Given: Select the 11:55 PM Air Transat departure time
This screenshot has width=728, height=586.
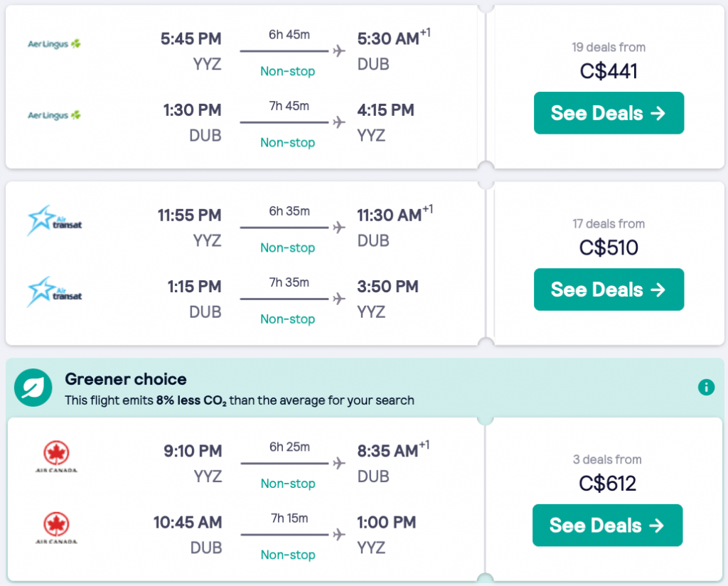Looking at the screenshot, I should pyautogui.click(x=190, y=215).
